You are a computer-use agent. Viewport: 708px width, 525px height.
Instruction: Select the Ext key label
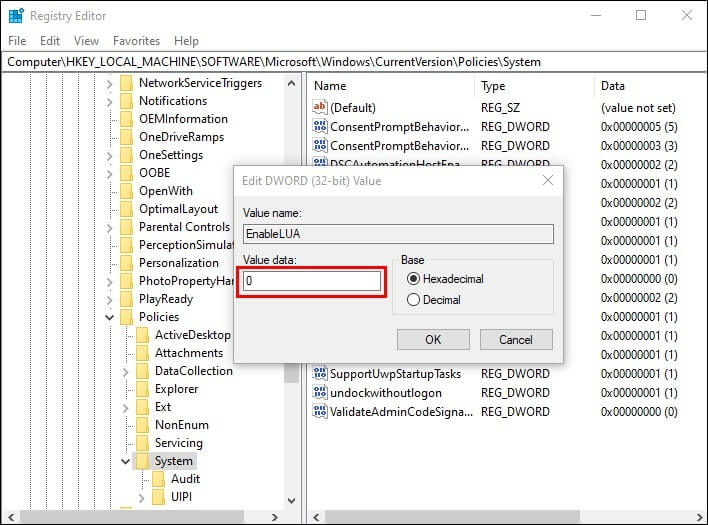163,407
